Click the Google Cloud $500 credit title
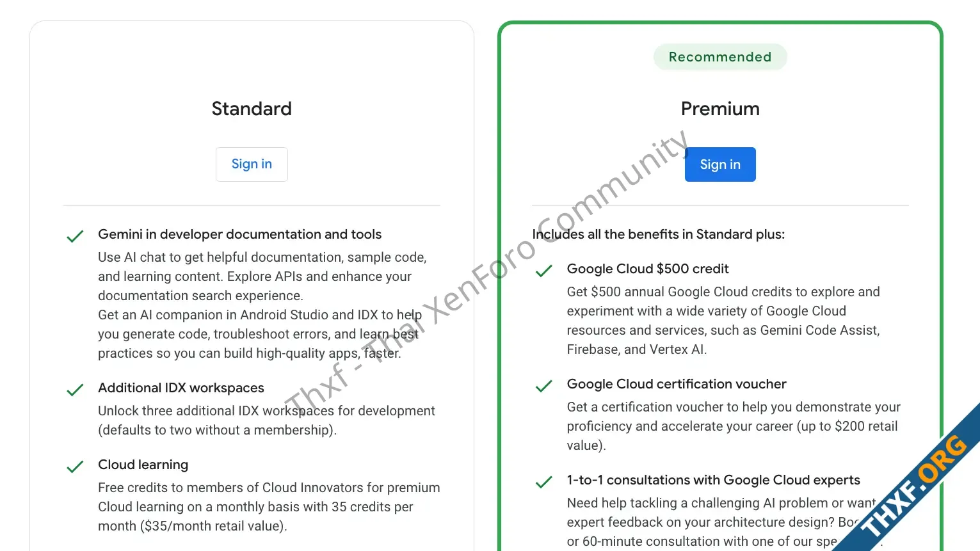 point(648,269)
